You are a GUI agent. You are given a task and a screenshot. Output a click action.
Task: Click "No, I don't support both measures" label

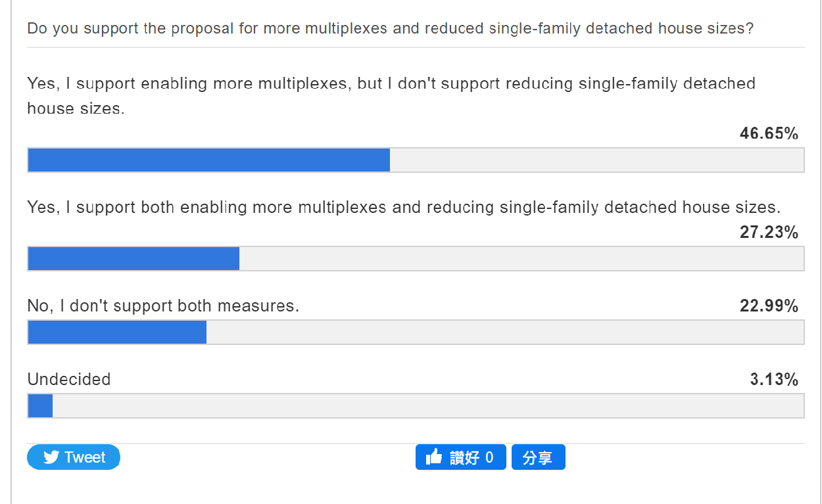pyautogui.click(x=163, y=306)
